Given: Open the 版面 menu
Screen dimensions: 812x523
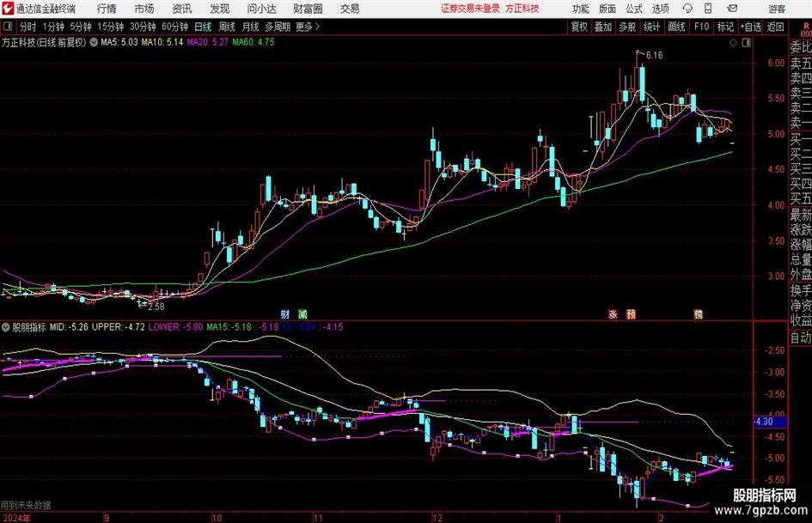Looking at the screenshot, I should point(607,9).
